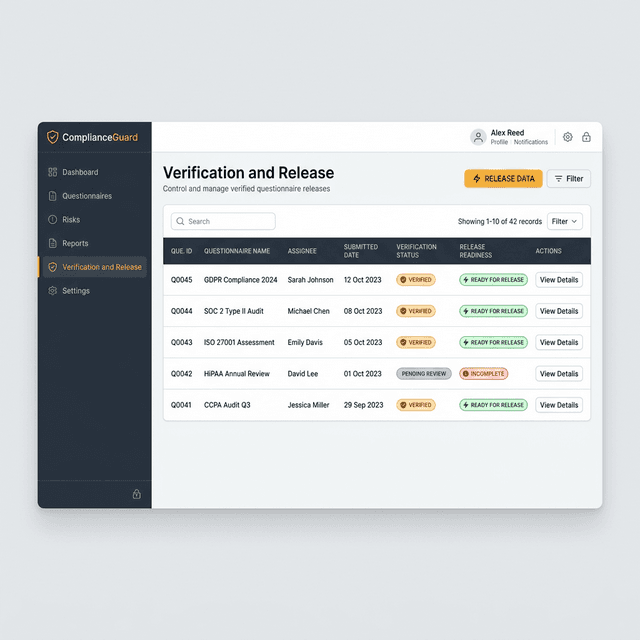
Task: Open settings gear in top header
Action: pos(568,137)
